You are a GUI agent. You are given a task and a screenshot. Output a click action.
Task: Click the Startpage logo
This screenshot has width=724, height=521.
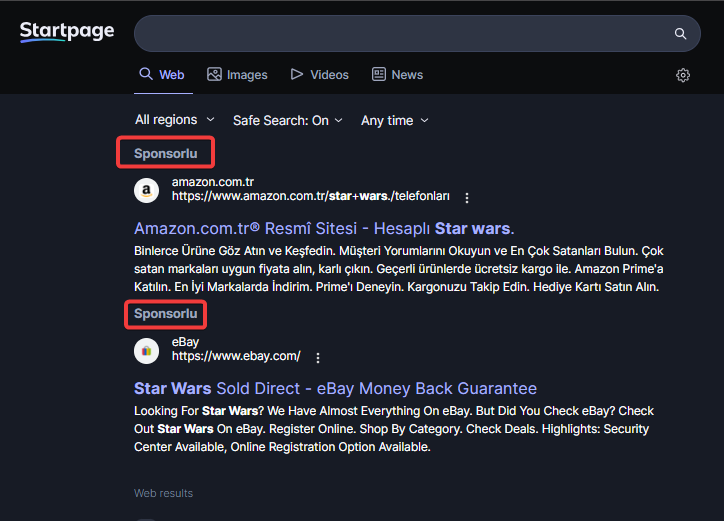(x=67, y=31)
